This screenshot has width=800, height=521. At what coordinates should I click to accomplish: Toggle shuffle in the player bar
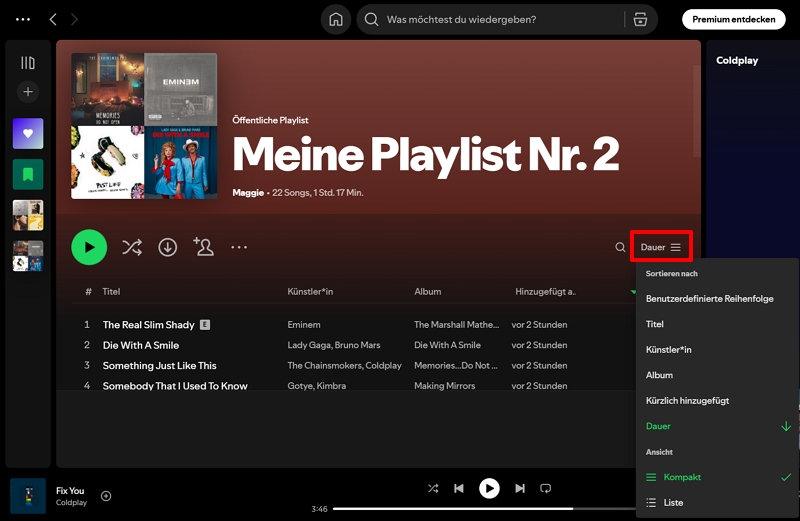point(433,488)
